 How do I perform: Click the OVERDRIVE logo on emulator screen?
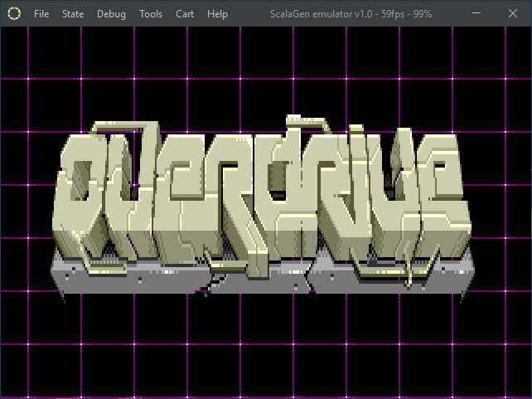tap(262, 208)
